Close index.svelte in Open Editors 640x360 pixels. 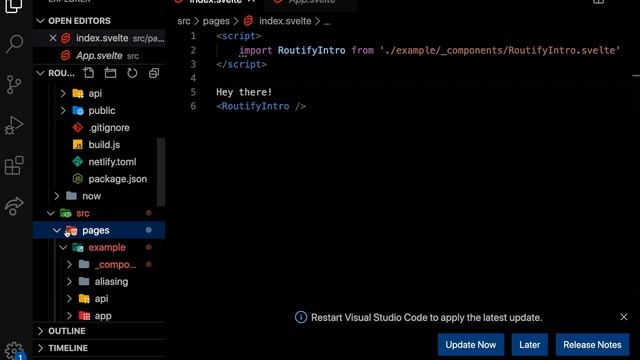click(53, 38)
